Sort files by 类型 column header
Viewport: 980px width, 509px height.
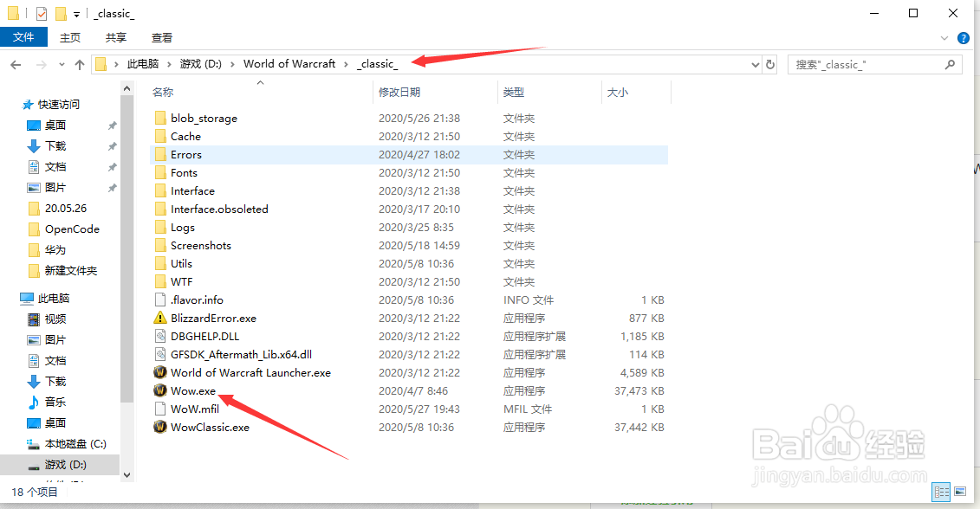(514, 93)
